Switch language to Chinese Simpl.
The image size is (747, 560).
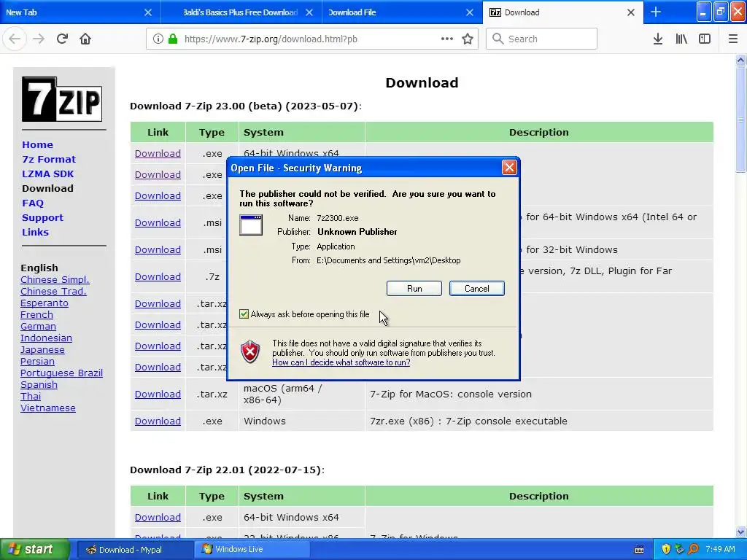(55, 280)
